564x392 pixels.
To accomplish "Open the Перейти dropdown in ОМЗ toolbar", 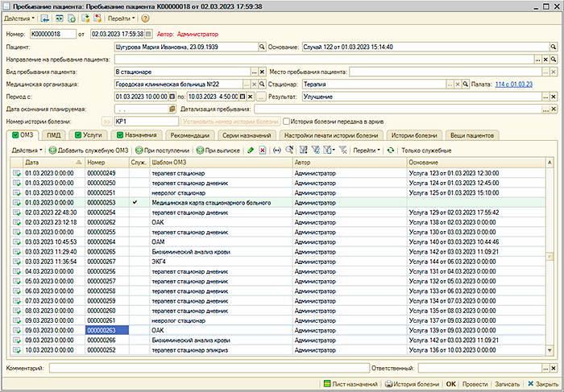I will point(367,151).
